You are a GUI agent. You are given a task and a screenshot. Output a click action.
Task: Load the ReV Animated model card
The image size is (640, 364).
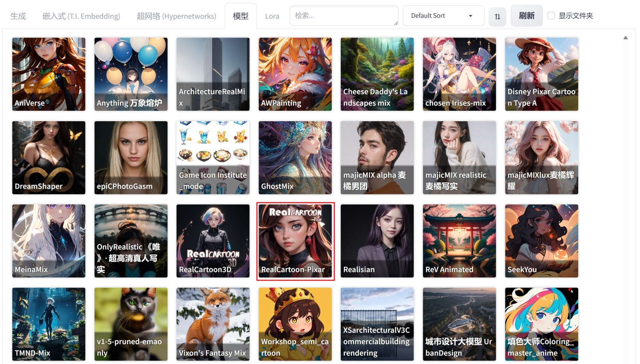point(459,241)
